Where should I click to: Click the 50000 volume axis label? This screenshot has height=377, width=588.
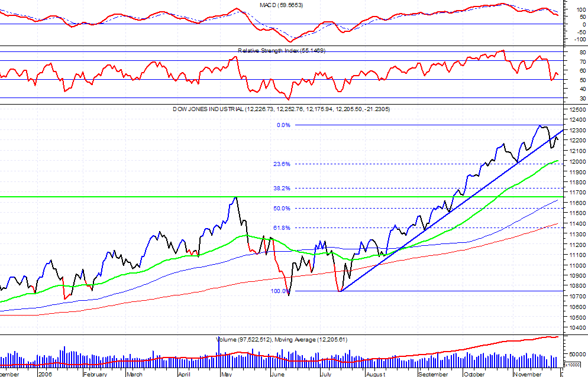pyautogui.click(x=578, y=354)
